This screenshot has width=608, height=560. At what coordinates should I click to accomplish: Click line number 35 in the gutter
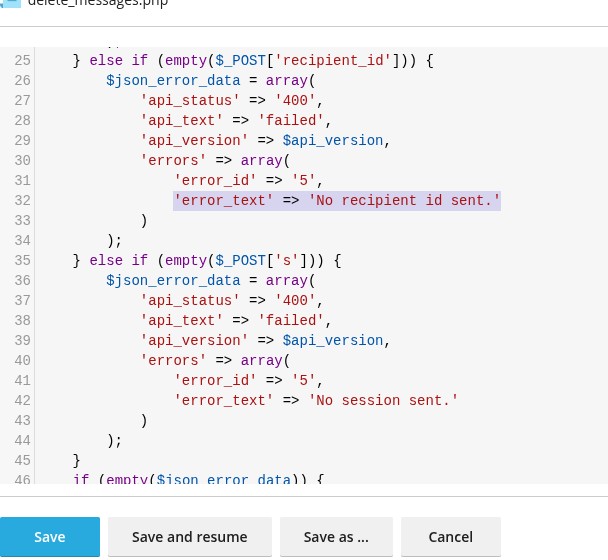click(22, 260)
